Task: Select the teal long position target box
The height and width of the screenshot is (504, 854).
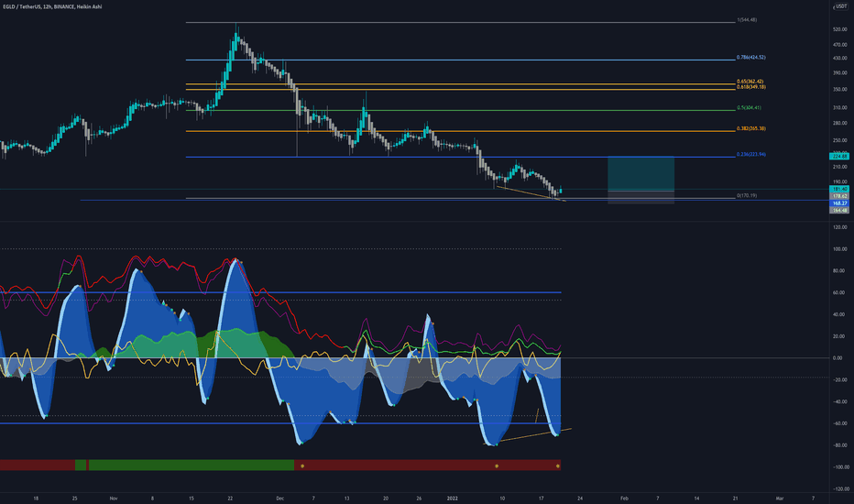Action: [x=641, y=173]
